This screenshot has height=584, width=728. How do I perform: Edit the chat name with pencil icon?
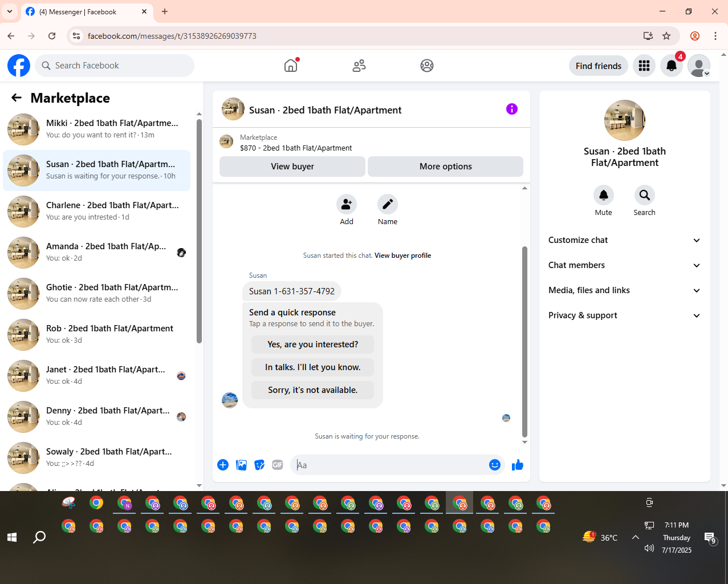point(388,204)
